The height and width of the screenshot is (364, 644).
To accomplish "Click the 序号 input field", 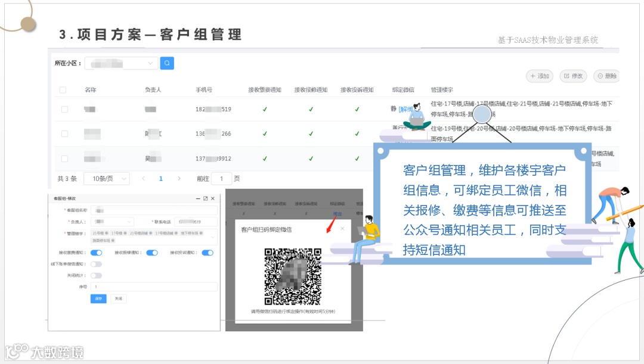I will click(154, 287).
